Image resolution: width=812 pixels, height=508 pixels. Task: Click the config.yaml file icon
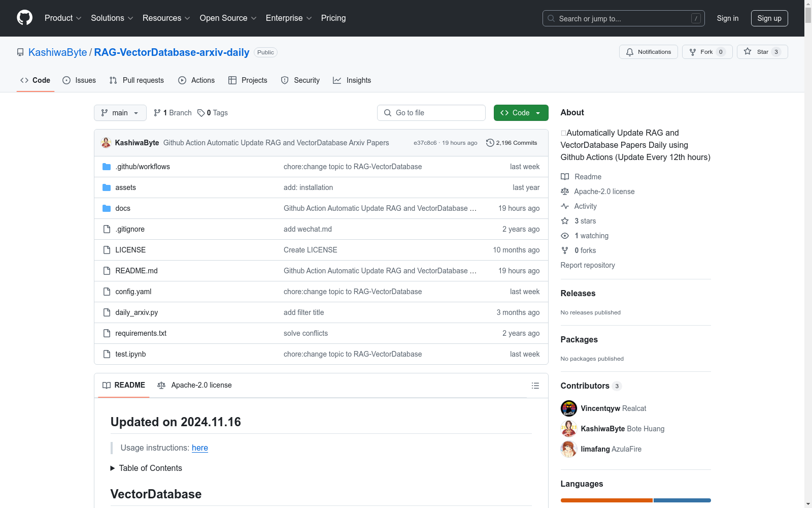pos(107,292)
